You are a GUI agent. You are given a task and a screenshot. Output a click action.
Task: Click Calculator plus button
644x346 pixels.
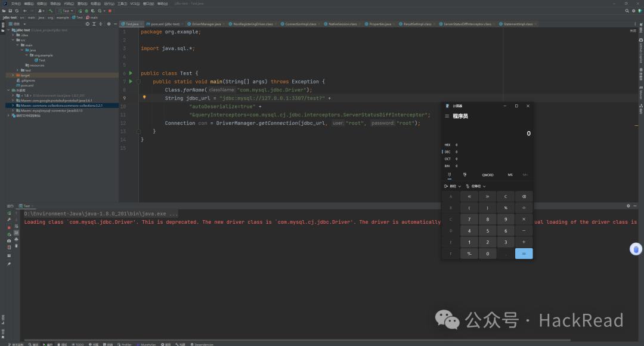(x=524, y=242)
